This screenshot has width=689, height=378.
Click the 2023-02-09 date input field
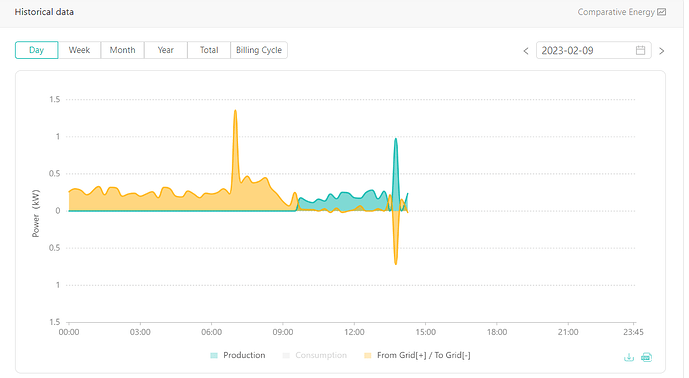coord(593,51)
